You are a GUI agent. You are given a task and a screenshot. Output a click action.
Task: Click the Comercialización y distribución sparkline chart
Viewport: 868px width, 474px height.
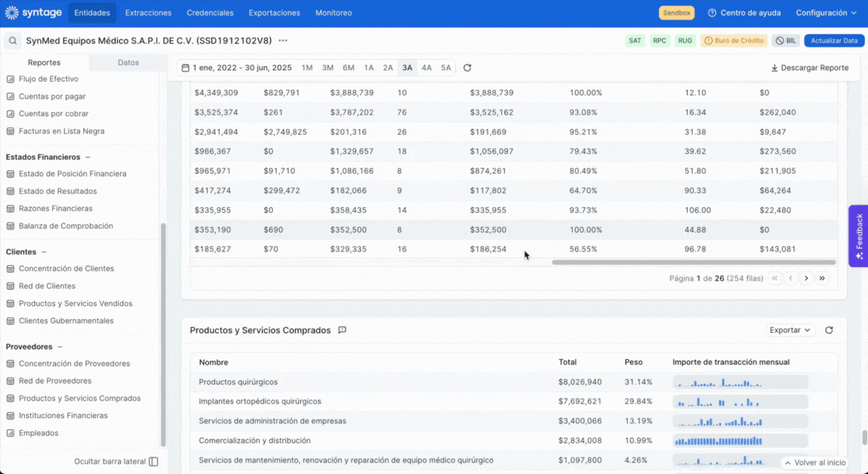coord(740,441)
